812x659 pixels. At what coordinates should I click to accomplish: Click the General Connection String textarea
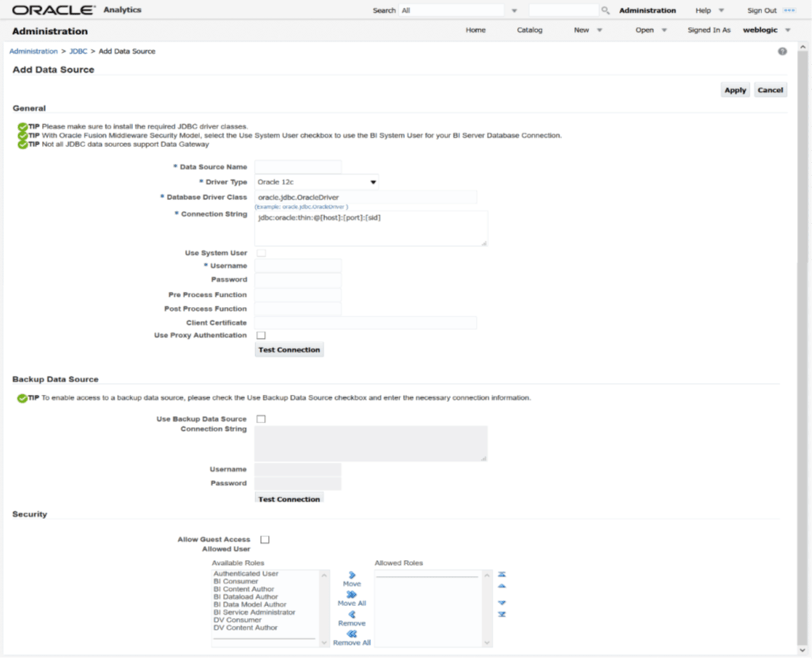371,229
